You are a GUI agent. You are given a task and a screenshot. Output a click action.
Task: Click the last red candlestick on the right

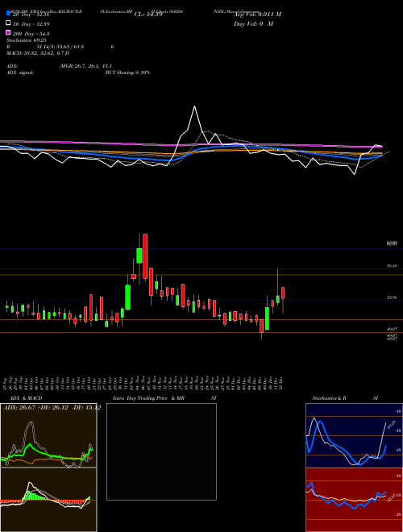tap(283, 293)
